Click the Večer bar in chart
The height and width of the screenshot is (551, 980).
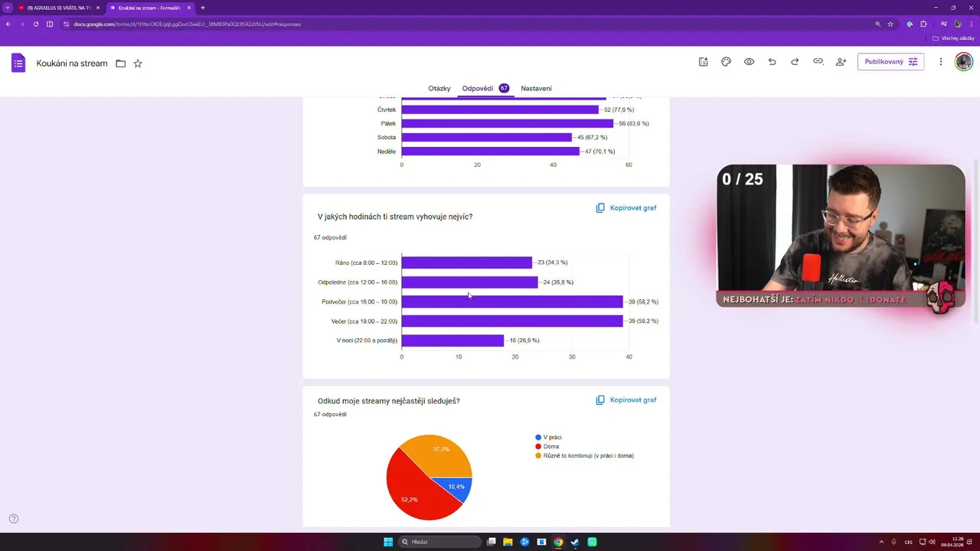pyautogui.click(x=512, y=321)
